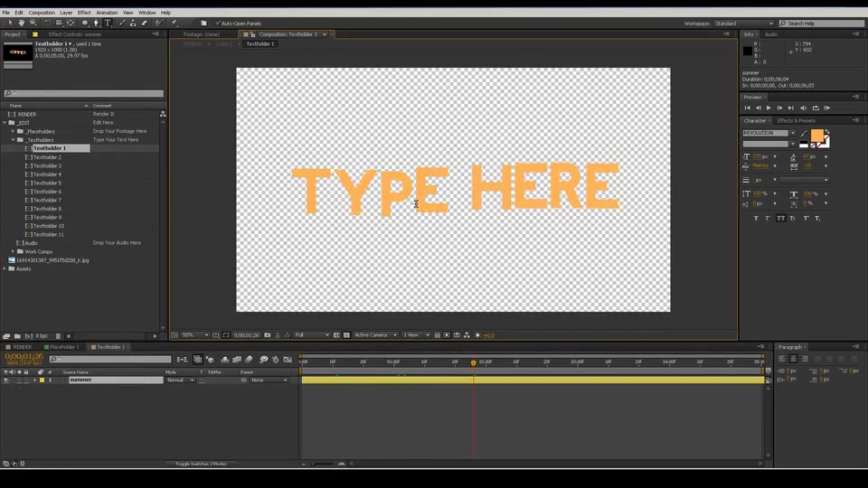The height and width of the screenshot is (488, 868).
Task: Select the Hand tool
Action: (22, 23)
